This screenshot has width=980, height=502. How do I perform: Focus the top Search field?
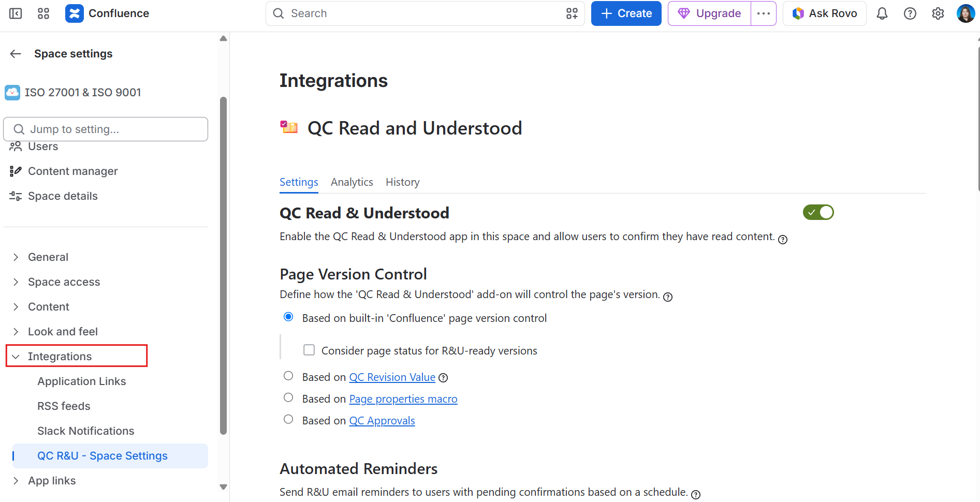[x=425, y=13]
